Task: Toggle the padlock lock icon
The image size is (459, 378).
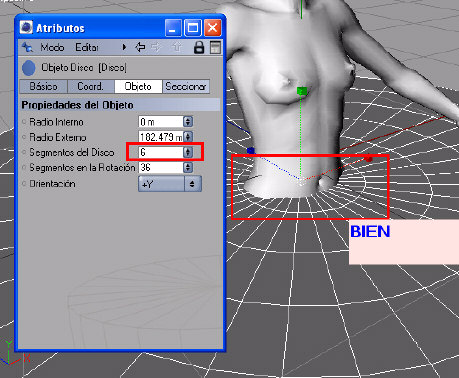Action: 199,47
